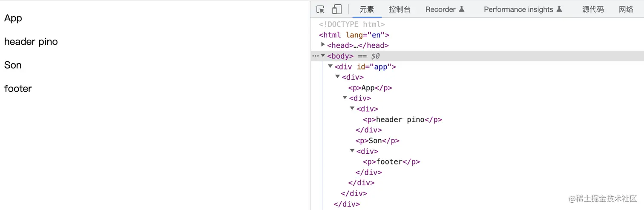The height and width of the screenshot is (210, 644).
Task: Collapse the body element arrow
Action: pyautogui.click(x=323, y=55)
